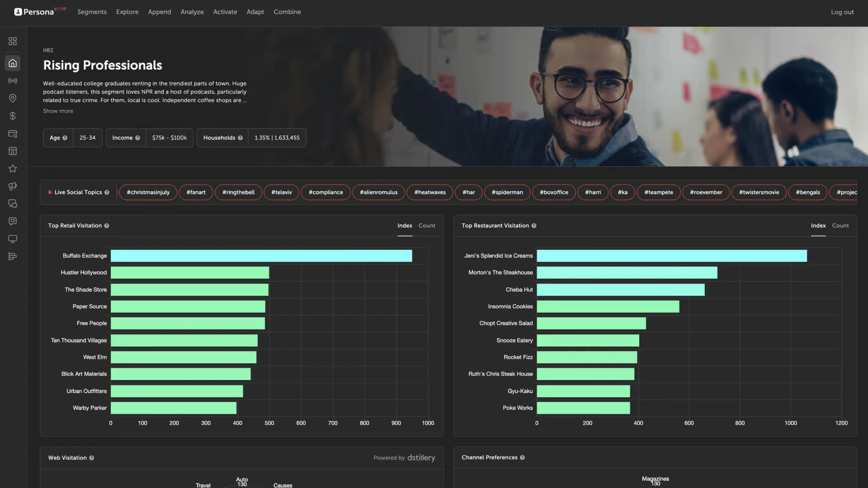Select the #christmasinjuly topic tag
This screenshot has height=488, width=868.
tap(148, 192)
